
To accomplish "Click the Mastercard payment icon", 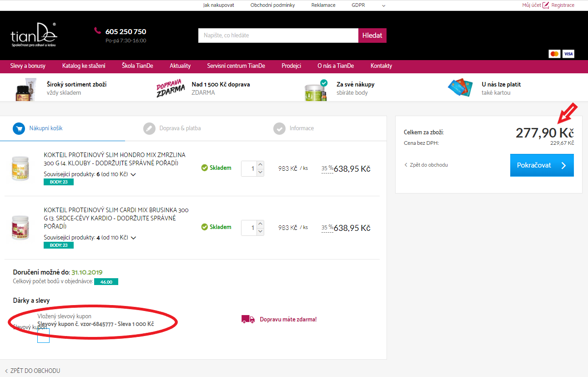I will coord(554,54).
